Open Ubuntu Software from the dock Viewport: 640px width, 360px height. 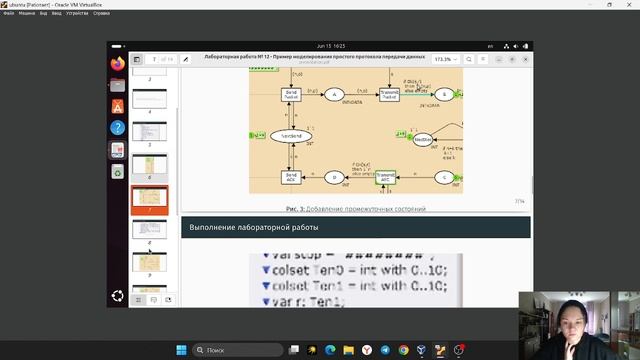(118, 107)
